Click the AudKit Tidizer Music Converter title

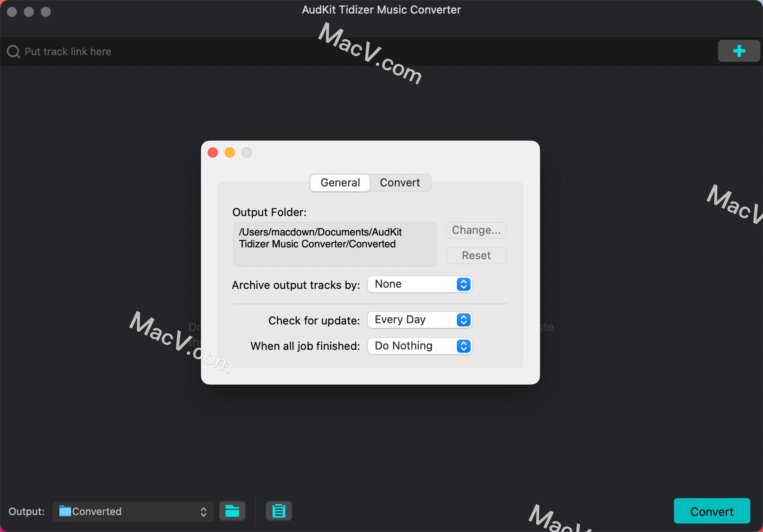381,10
